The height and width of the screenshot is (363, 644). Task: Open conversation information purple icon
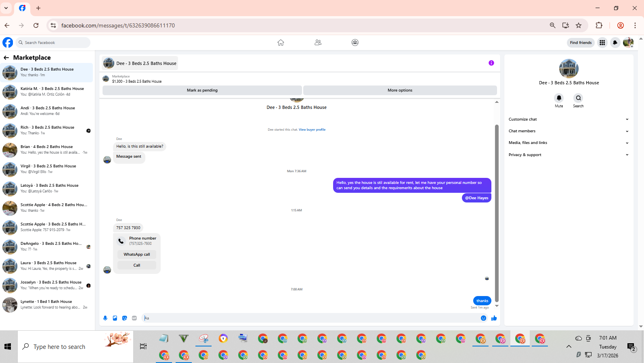coord(491,63)
